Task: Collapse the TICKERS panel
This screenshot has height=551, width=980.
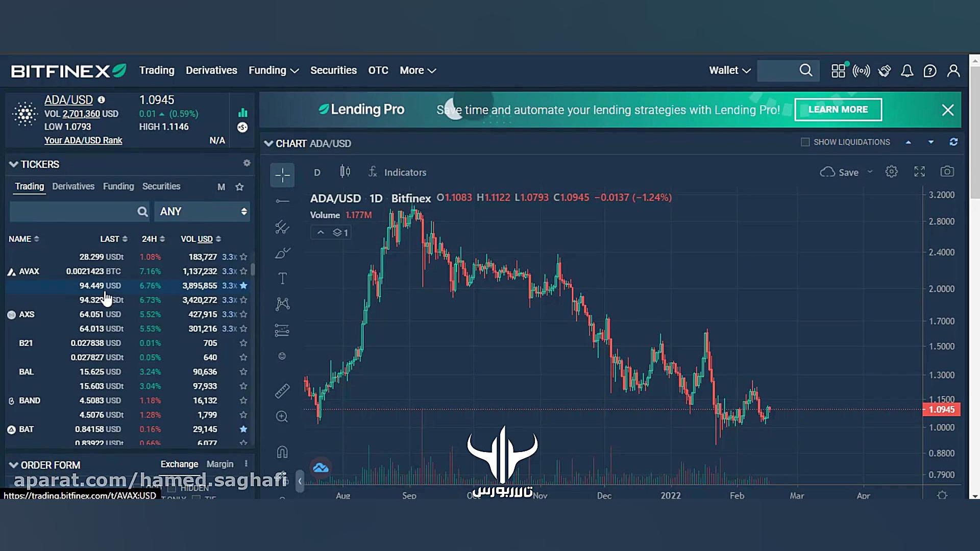Action: (x=14, y=164)
